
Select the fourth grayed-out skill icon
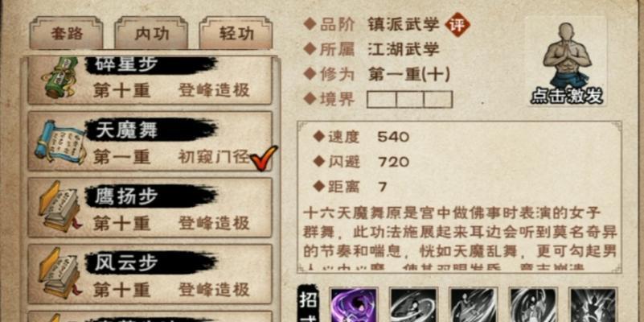tap(533, 305)
